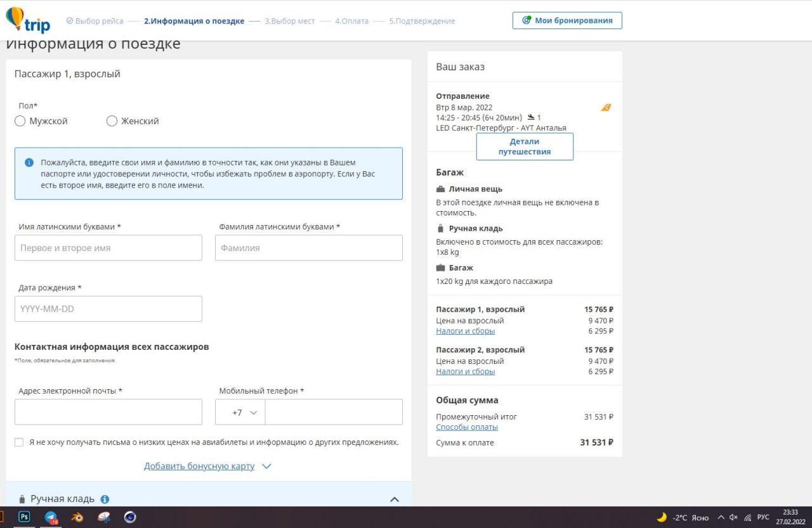This screenshot has width=812, height=528.
Task: Click the 5.Подтверждение step
Action: pos(422,21)
